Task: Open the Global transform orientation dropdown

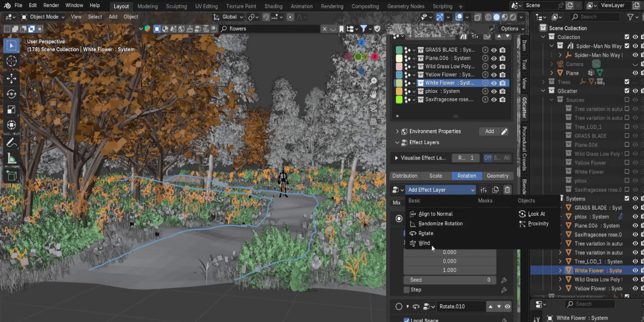Action: point(232,17)
